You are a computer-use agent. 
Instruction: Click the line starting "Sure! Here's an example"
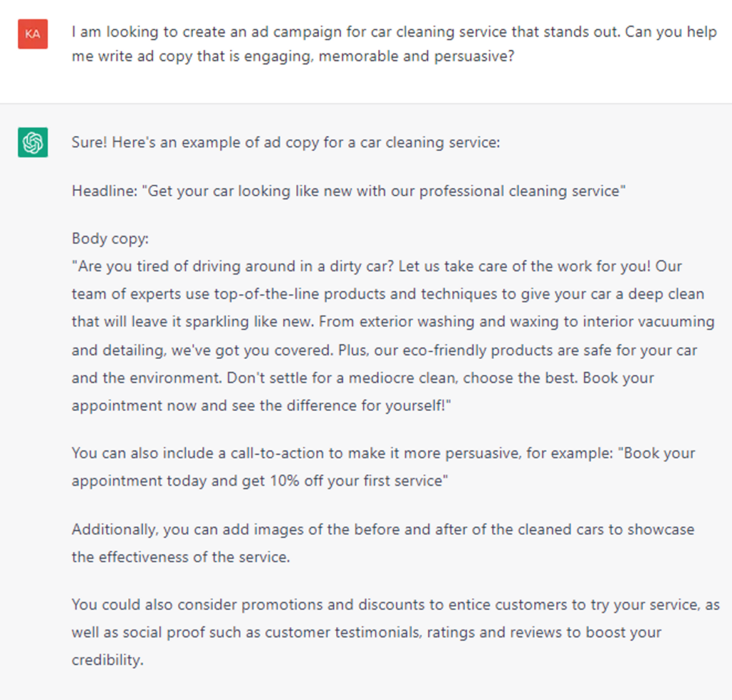286,142
